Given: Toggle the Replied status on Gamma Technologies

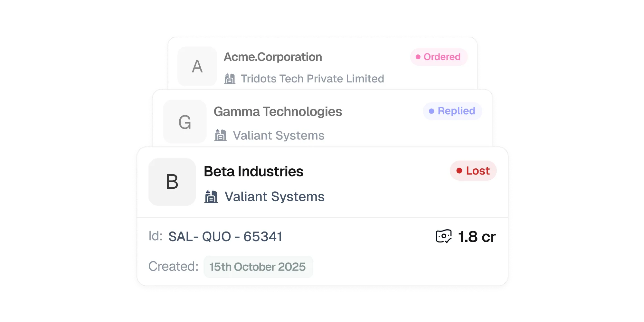Looking at the screenshot, I should pyautogui.click(x=452, y=111).
